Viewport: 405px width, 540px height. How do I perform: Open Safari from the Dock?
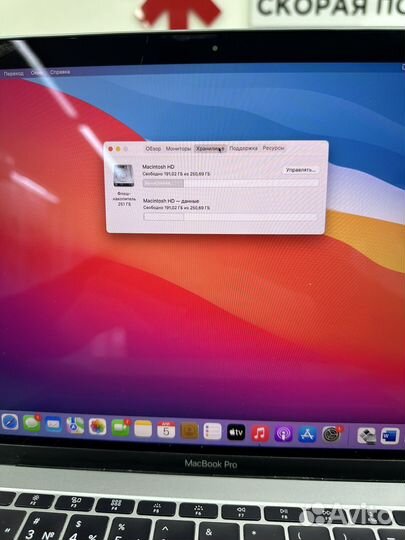(x=10, y=423)
